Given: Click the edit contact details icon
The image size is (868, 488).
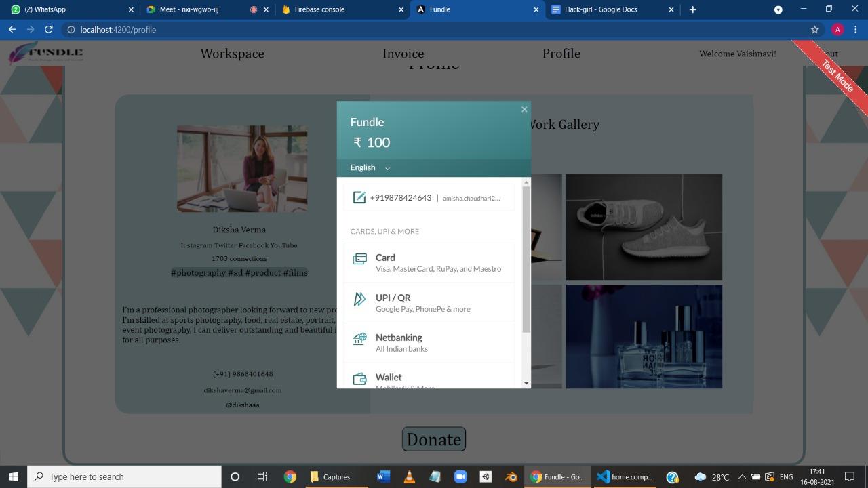Looking at the screenshot, I should (359, 198).
